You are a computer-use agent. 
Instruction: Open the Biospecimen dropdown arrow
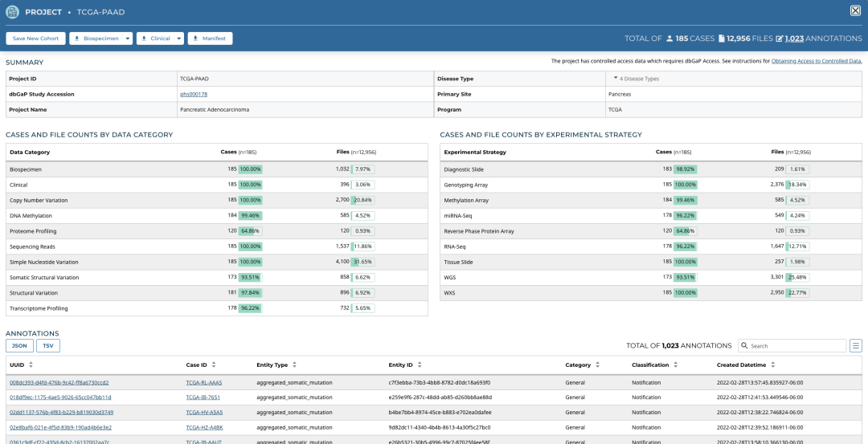point(128,39)
